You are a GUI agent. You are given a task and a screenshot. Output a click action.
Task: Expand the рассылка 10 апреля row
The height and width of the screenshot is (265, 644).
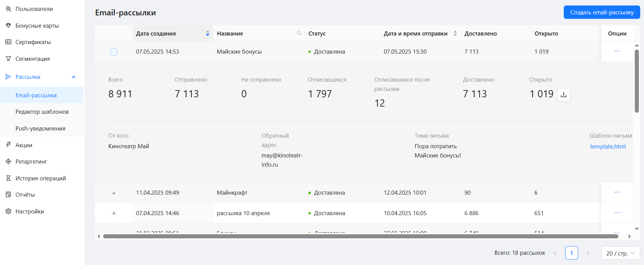tap(114, 213)
